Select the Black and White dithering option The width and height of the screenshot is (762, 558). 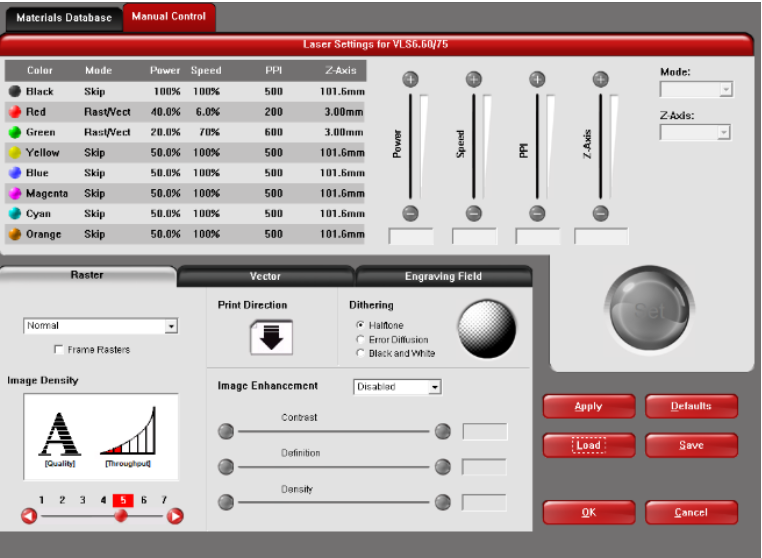[x=360, y=353]
